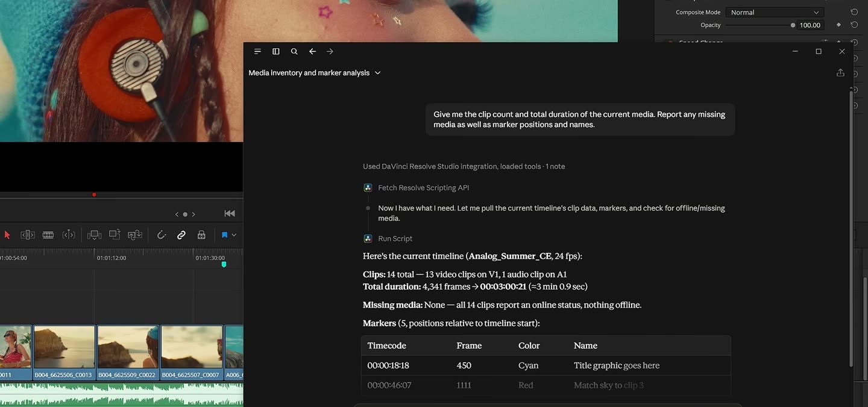Click the Opacity value field 100.00
868x407 pixels.
810,25
